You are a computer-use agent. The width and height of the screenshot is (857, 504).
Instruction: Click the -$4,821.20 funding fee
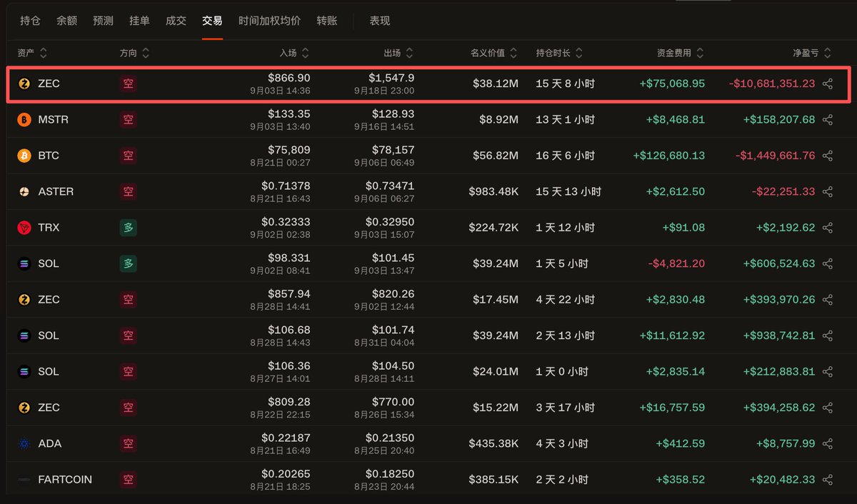(x=676, y=263)
